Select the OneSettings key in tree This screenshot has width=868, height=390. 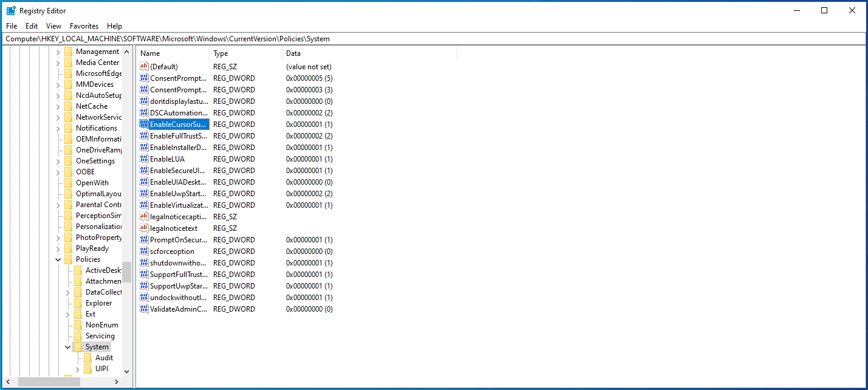[95, 161]
